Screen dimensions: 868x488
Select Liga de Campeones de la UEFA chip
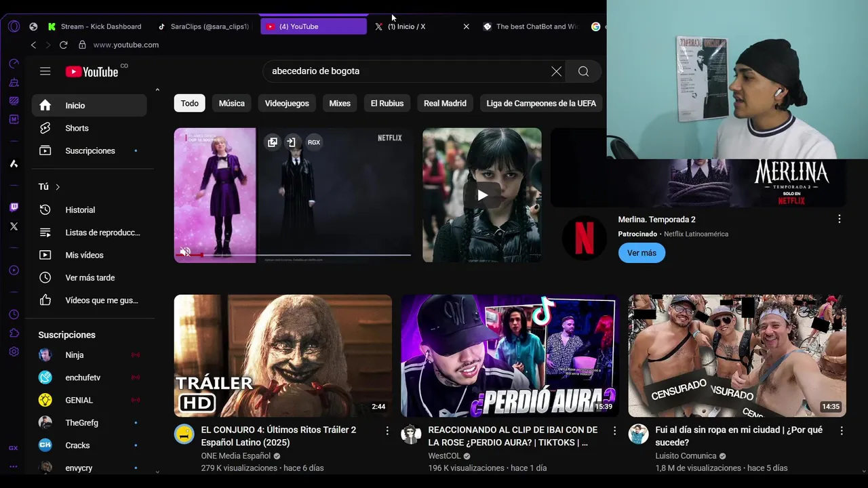[x=541, y=103]
